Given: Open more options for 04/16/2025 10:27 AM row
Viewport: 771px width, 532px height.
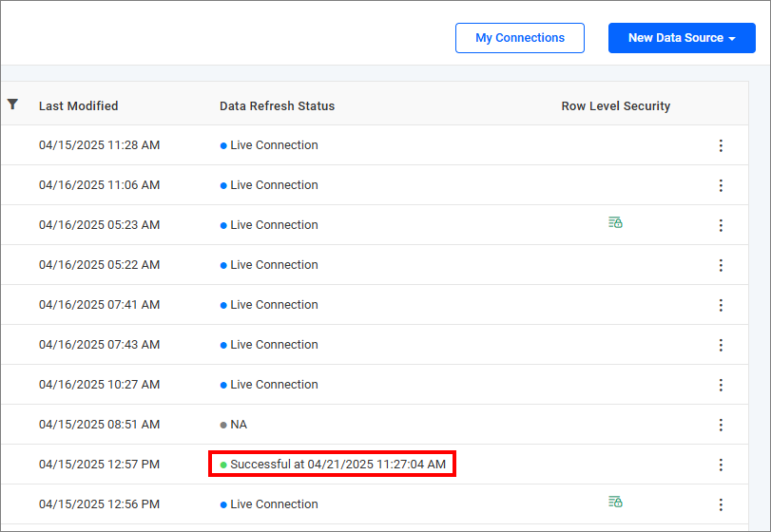Looking at the screenshot, I should click(721, 385).
